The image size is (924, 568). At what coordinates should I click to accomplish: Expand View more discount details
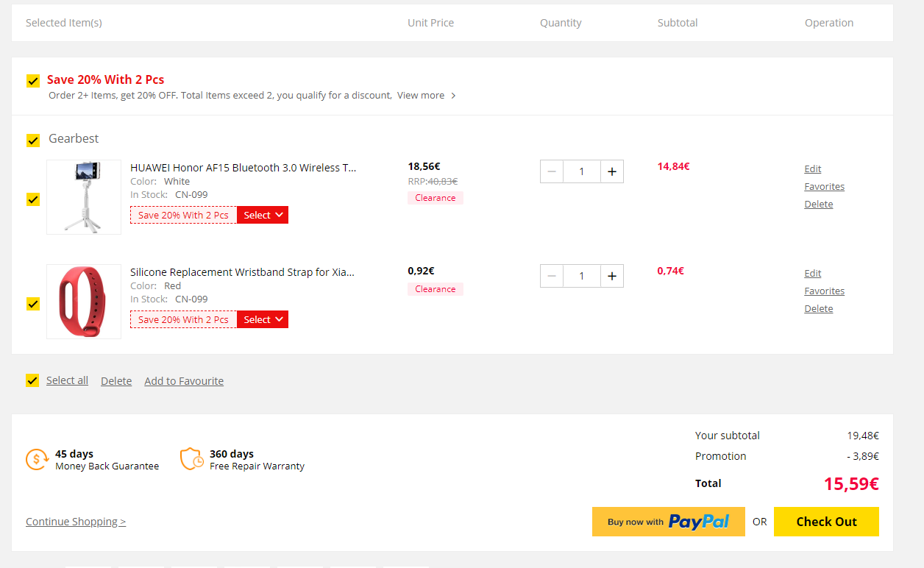pyautogui.click(x=427, y=96)
